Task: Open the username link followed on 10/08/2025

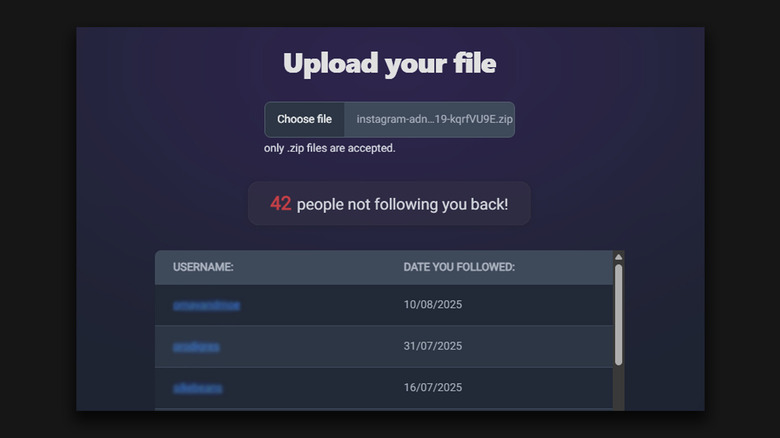Action: 207,305
